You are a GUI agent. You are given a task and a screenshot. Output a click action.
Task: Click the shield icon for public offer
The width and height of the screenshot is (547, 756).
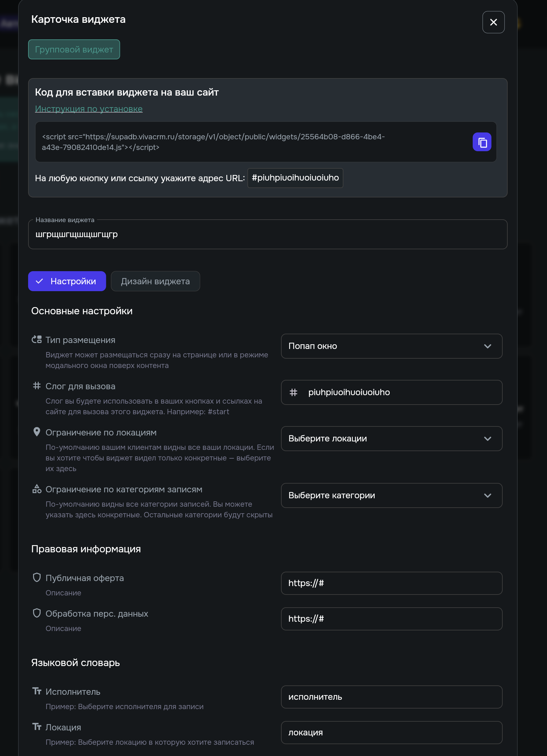tap(37, 577)
